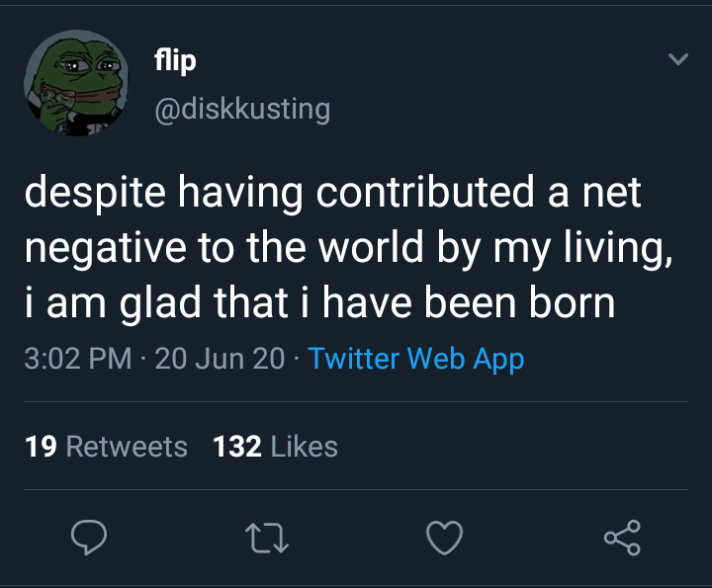Click the reply speech bubble icon

pos(89,538)
